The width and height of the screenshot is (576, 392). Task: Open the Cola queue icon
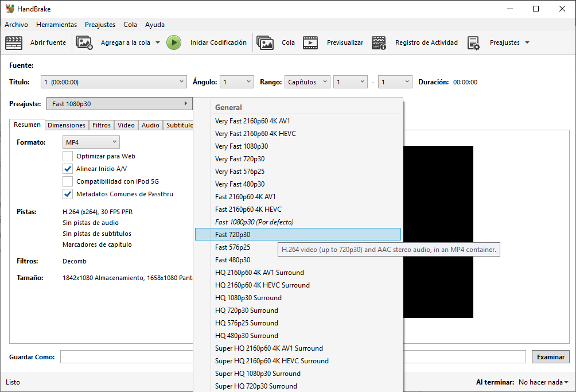coord(265,42)
